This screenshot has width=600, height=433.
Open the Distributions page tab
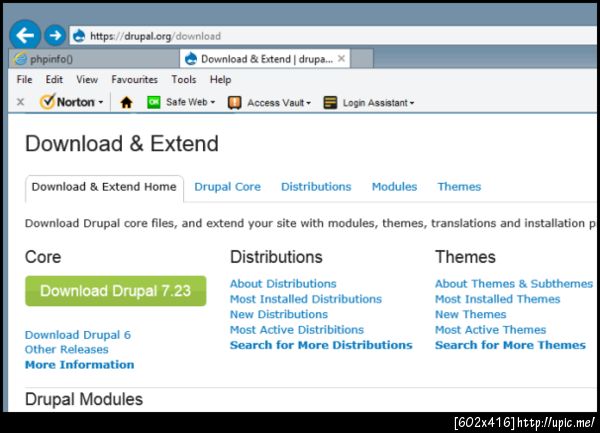point(316,187)
